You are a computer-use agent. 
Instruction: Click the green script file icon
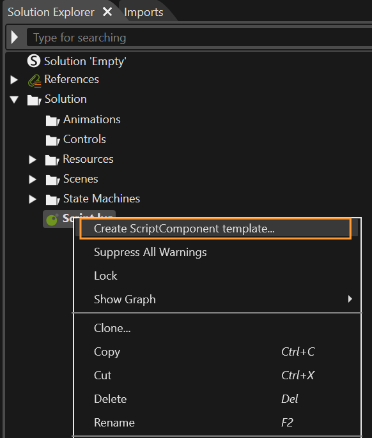point(52,220)
